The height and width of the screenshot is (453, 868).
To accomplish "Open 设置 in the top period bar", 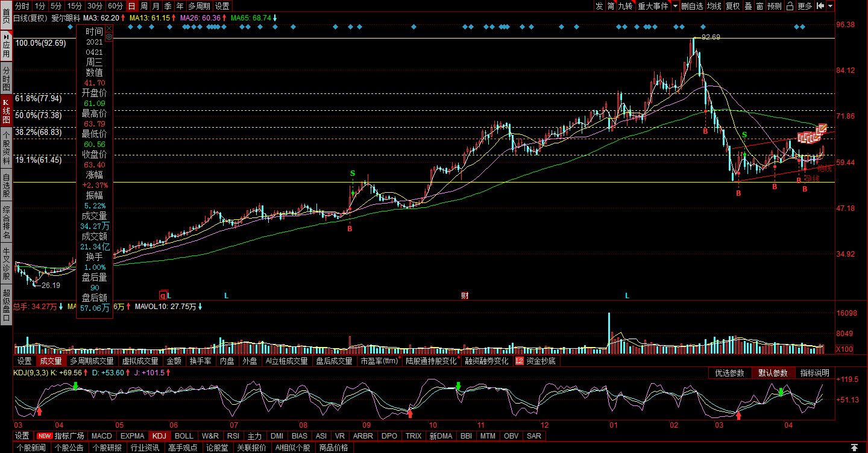I will tap(222, 6).
